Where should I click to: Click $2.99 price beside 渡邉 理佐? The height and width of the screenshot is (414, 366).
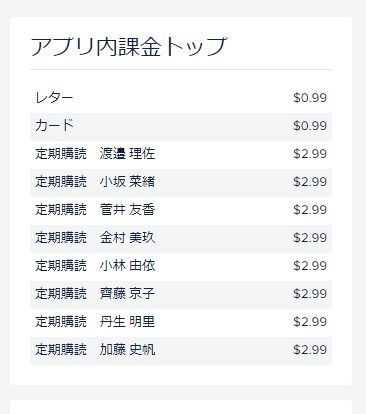click(x=310, y=154)
